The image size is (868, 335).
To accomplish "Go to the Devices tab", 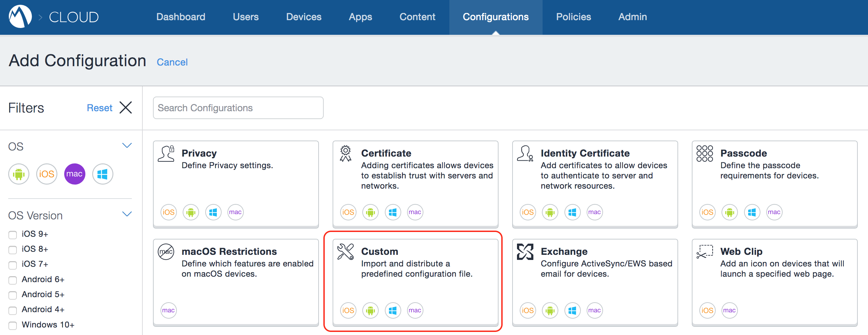I will [304, 17].
